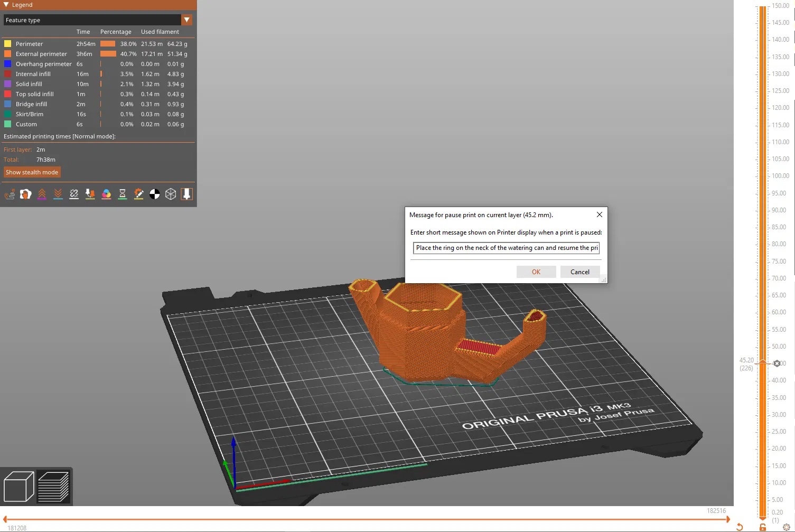Click Show stealth mode button
795x532 pixels.
pyautogui.click(x=32, y=172)
